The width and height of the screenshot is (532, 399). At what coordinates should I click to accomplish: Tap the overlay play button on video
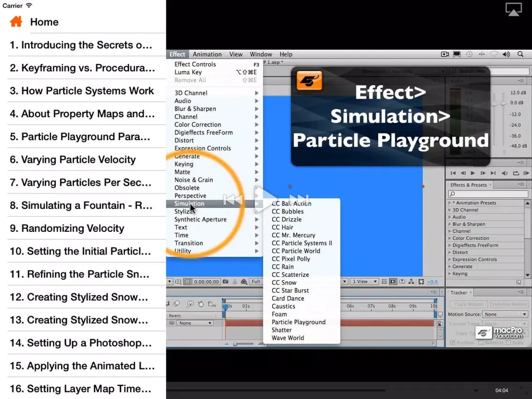(266, 199)
